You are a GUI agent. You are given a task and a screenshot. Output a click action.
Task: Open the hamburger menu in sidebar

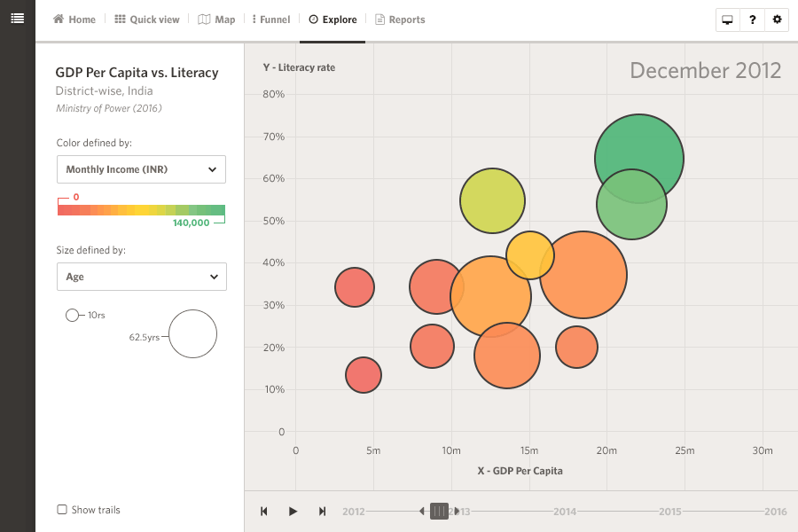tap(17, 19)
